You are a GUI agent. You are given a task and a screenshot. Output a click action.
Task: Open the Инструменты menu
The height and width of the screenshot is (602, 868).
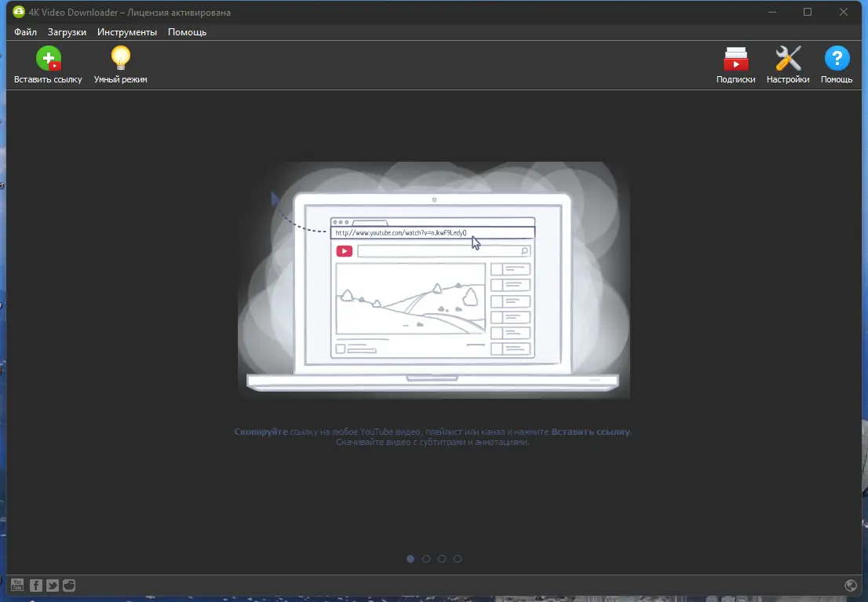127,32
